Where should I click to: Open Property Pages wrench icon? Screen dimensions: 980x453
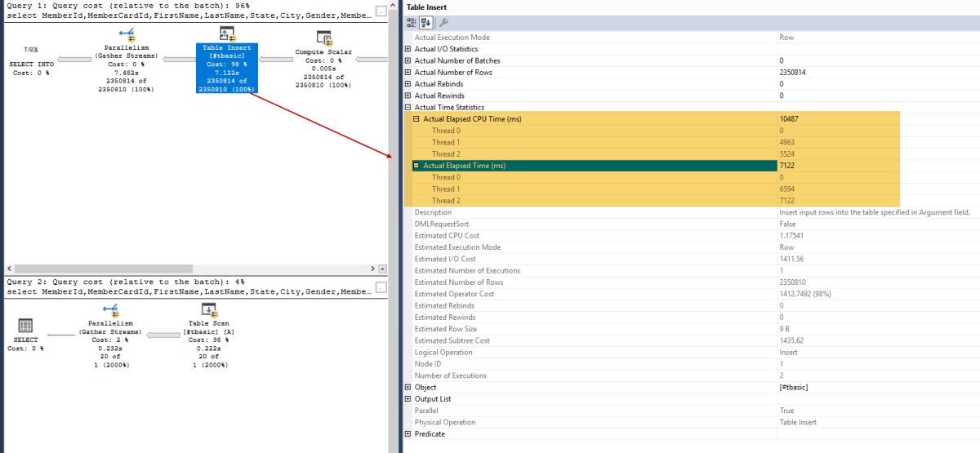coord(443,23)
